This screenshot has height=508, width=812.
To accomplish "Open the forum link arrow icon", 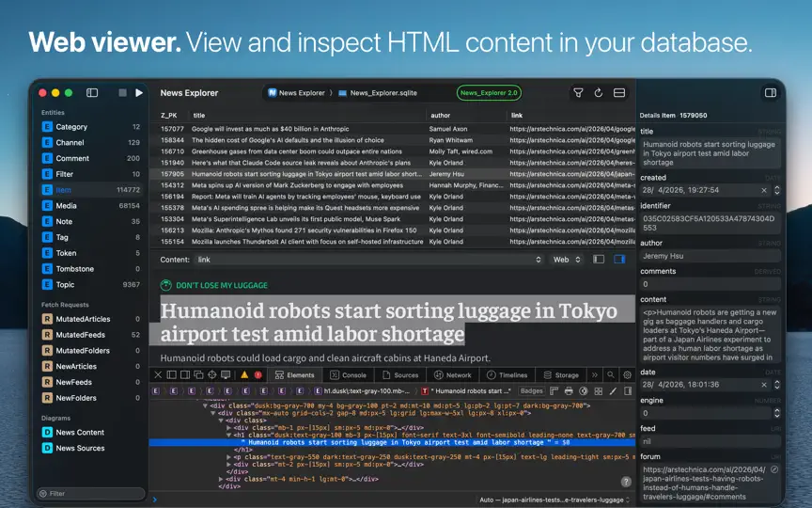I will click(774, 469).
